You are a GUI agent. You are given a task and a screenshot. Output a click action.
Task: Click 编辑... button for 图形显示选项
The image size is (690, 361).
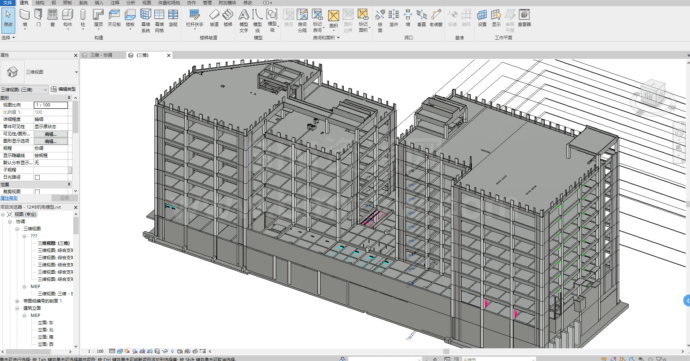51,141
